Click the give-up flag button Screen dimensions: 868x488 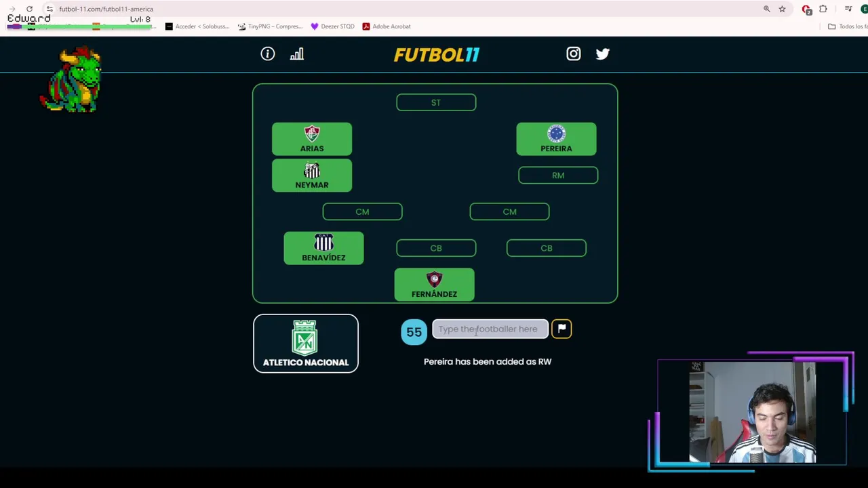click(x=561, y=329)
